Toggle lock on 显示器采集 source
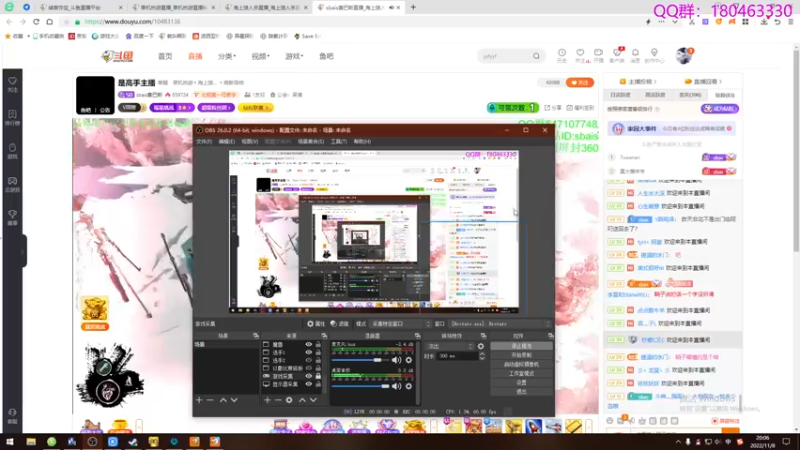 tap(318, 384)
